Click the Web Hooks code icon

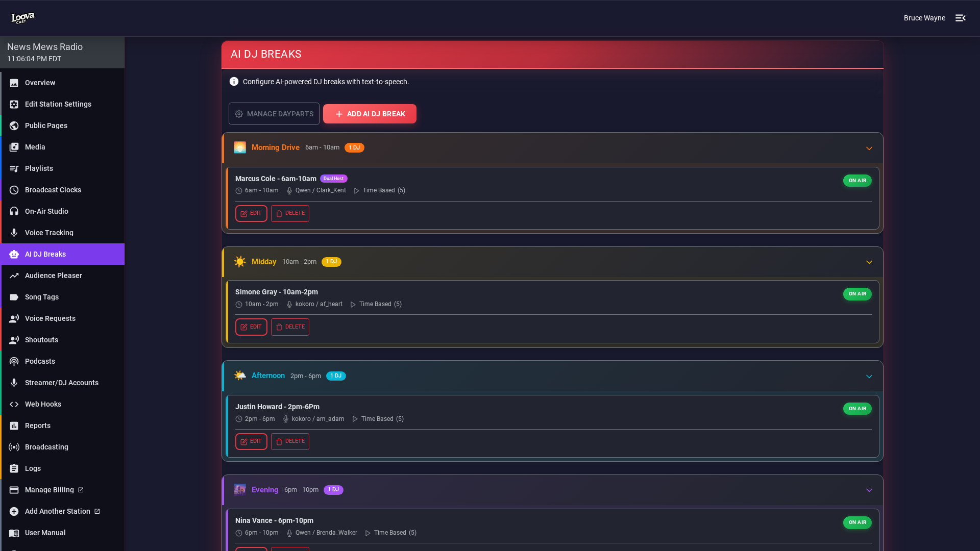[14, 404]
